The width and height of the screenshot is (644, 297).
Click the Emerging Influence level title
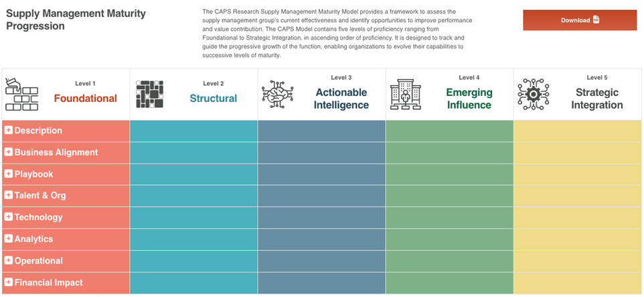(469, 99)
